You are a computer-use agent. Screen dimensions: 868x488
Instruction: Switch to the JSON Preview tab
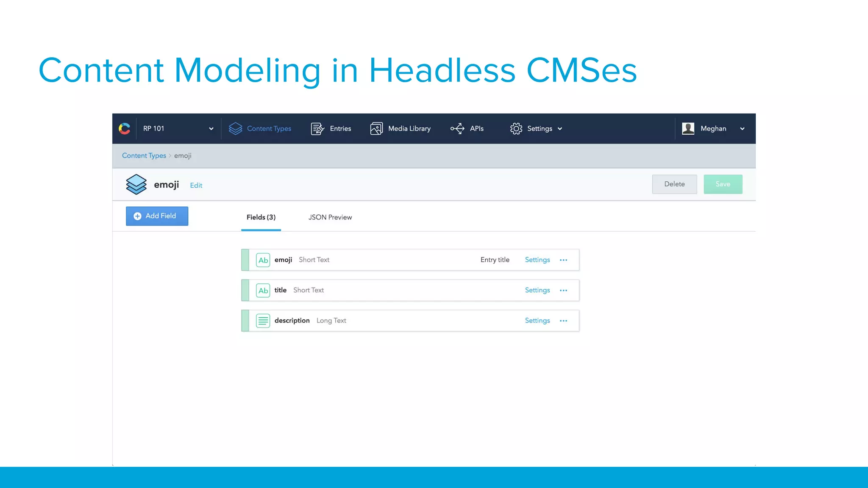330,217
